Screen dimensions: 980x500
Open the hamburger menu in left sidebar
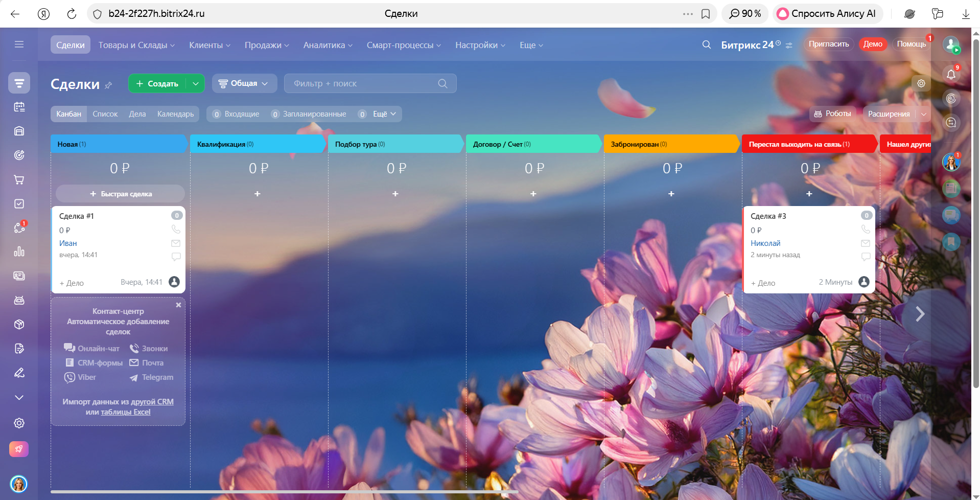(x=19, y=44)
